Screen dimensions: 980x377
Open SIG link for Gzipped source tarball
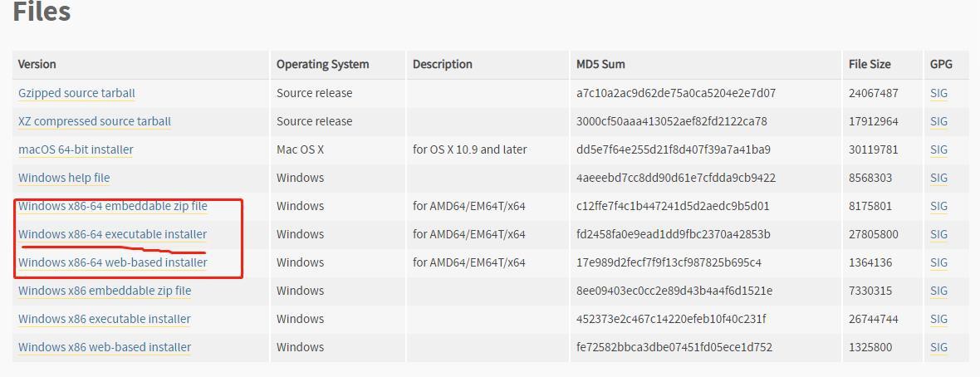coord(938,93)
